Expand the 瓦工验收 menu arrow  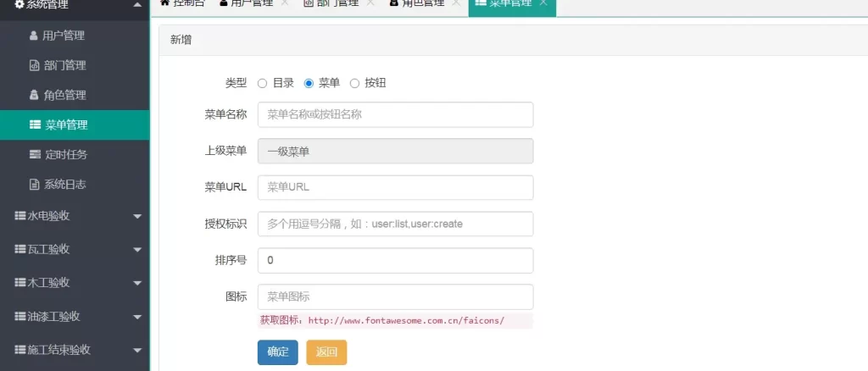coord(138,250)
